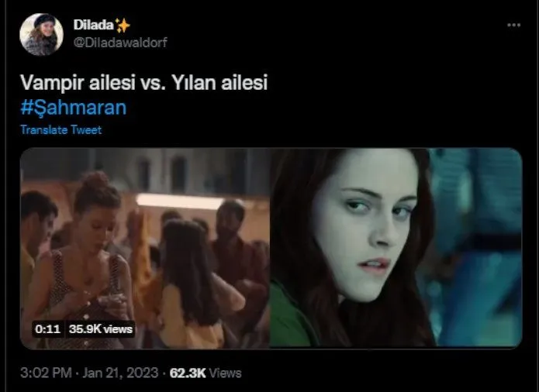Open Dilada's profile picture
The image size is (539, 392).
coord(42,34)
